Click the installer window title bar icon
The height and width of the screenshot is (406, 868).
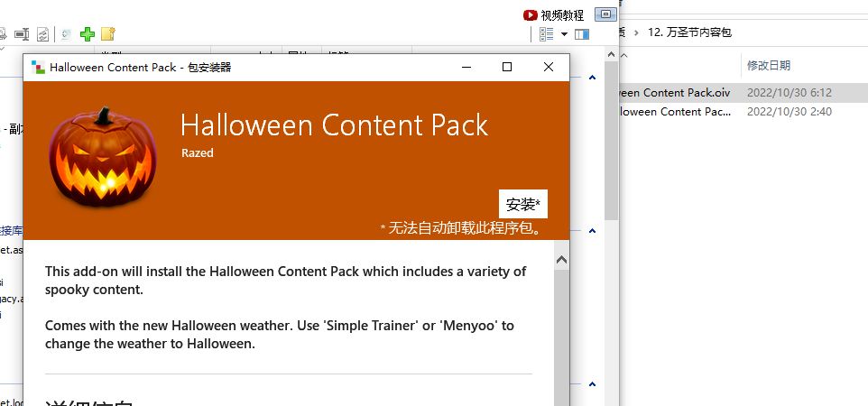pos(38,67)
